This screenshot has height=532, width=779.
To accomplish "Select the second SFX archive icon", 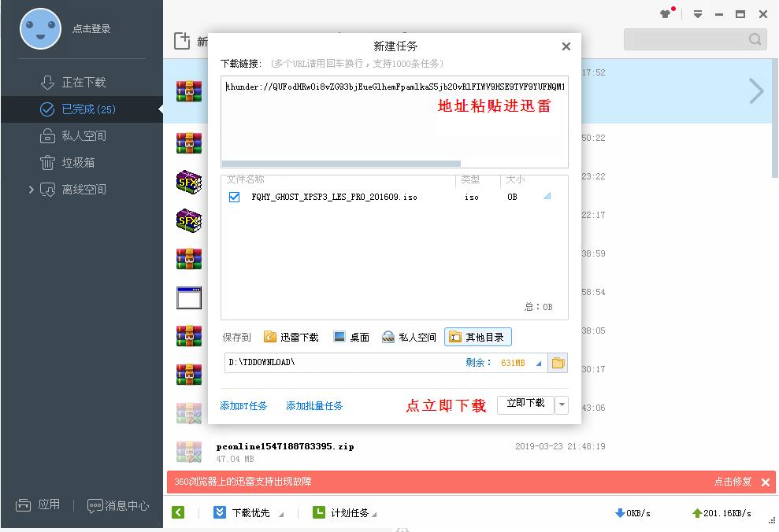I will coord(189,220).
